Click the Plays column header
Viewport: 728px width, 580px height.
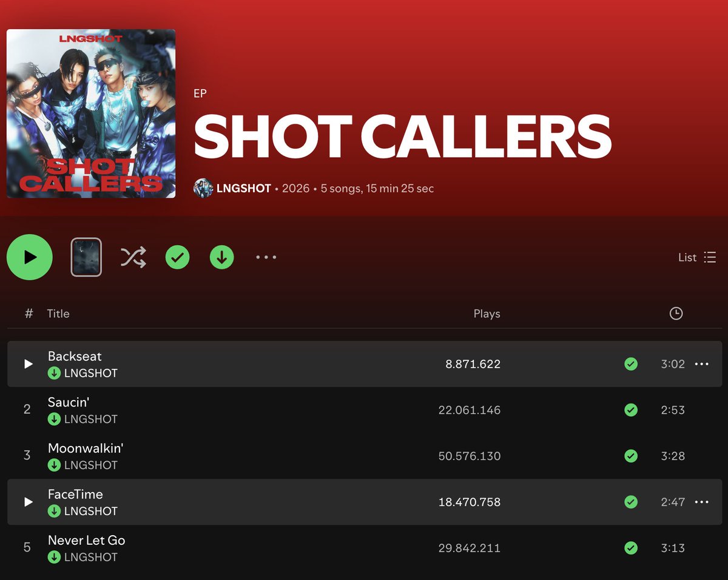[487, 314]
